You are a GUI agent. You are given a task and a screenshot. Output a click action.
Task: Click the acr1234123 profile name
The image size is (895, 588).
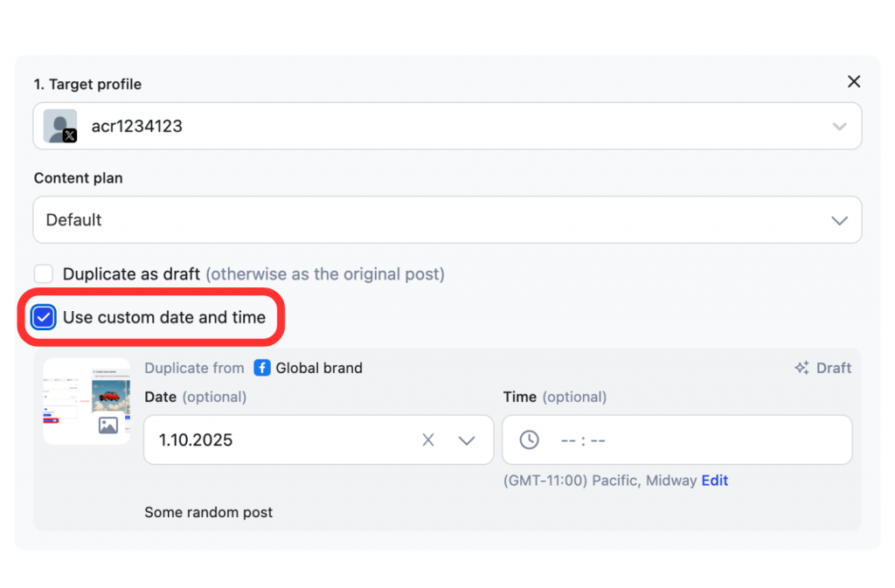[137, 127]
